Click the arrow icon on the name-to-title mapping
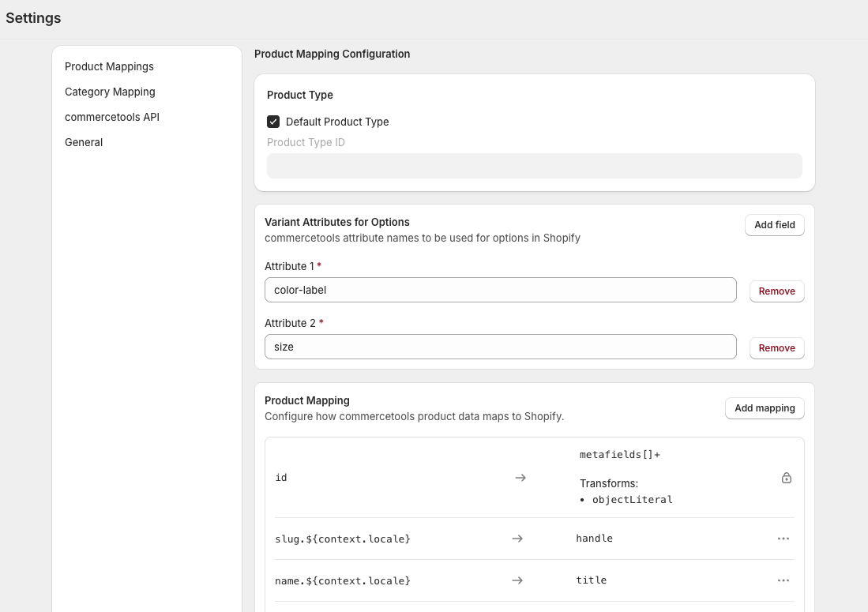The width and height of the screenshot is (868, 612). click(517, 580)
